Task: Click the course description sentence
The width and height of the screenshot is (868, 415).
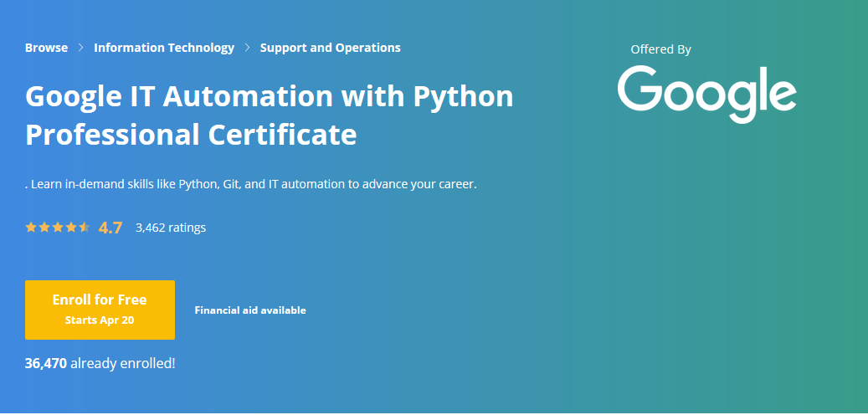Action: point(251,184)
